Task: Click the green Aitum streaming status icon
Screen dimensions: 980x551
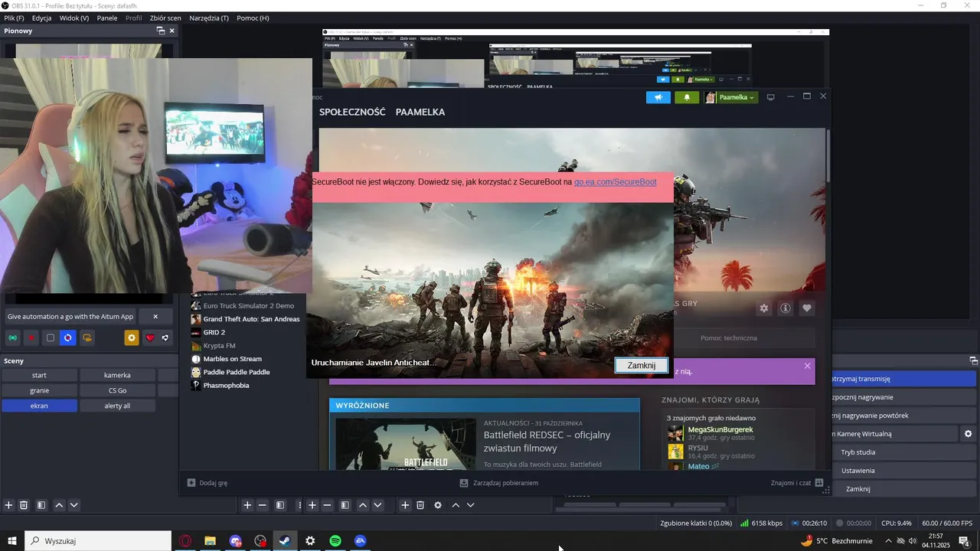Action: 13,337
